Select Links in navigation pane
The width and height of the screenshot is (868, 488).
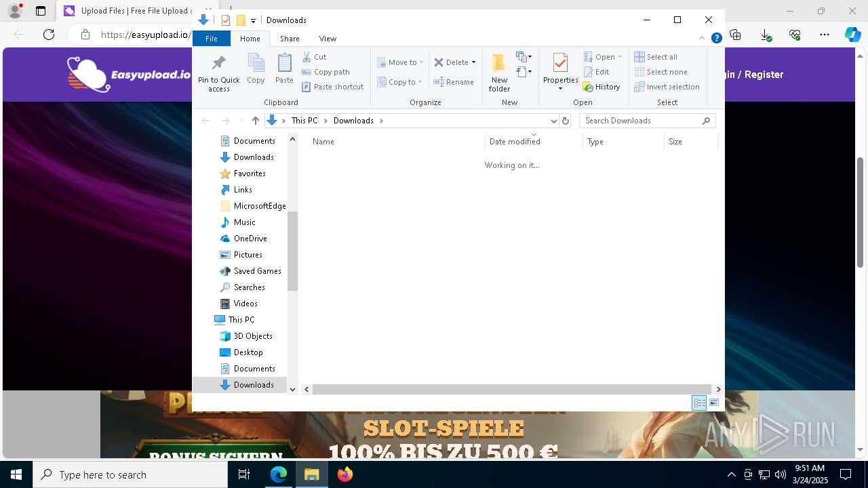point(243,190)
